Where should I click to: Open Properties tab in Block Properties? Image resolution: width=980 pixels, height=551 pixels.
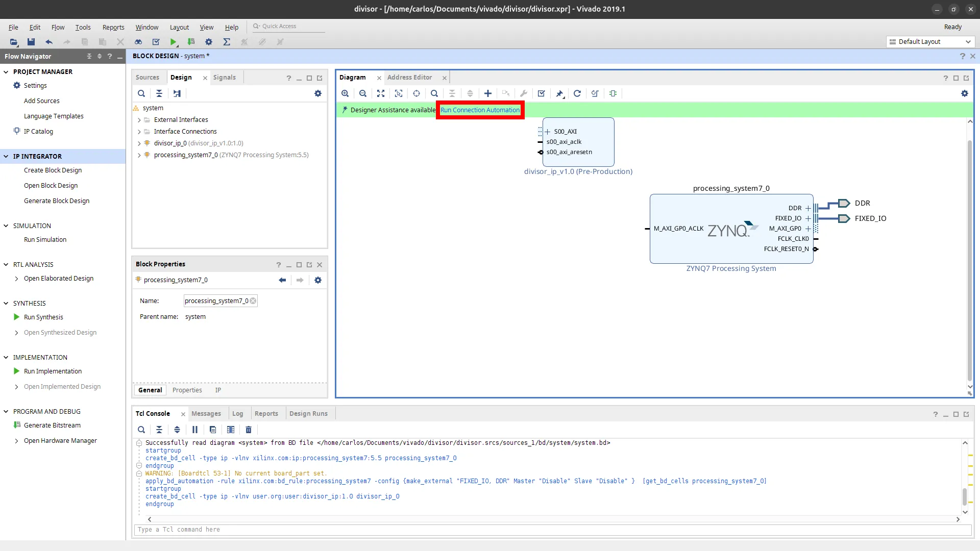point(187,390)
